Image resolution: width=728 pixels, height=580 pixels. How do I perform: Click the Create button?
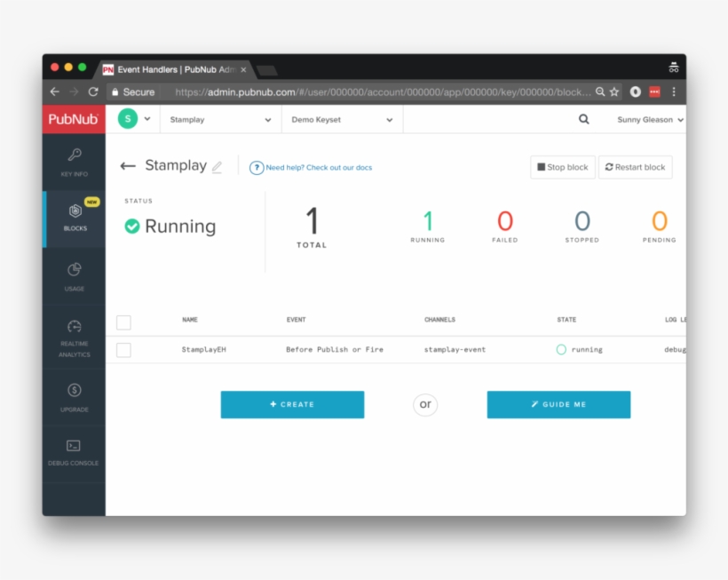coord(292,404)
